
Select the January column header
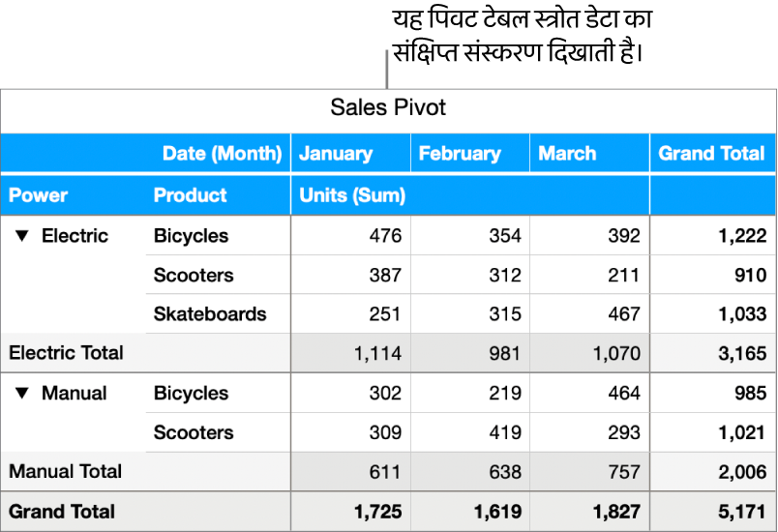(336, 153)
